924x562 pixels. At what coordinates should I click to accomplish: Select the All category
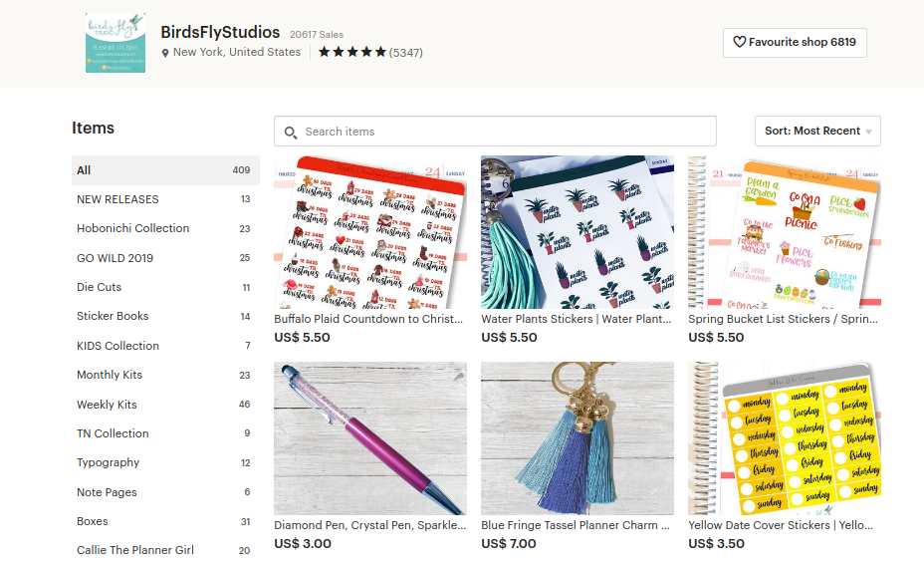click(165, 169)
